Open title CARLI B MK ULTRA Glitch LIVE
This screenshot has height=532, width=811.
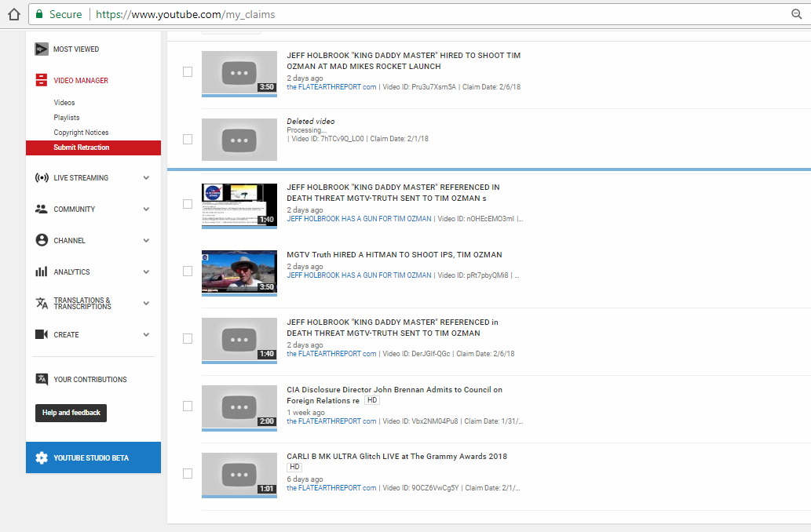(x=396, y=457)
